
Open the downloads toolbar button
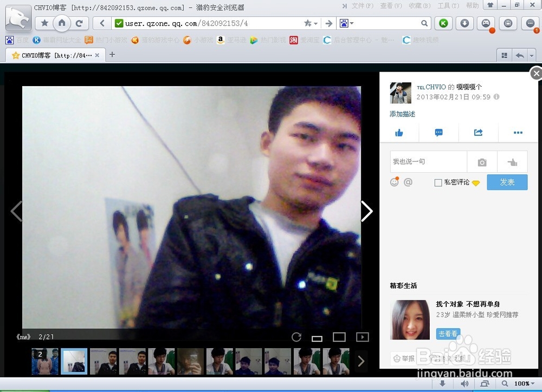(464, 23)
